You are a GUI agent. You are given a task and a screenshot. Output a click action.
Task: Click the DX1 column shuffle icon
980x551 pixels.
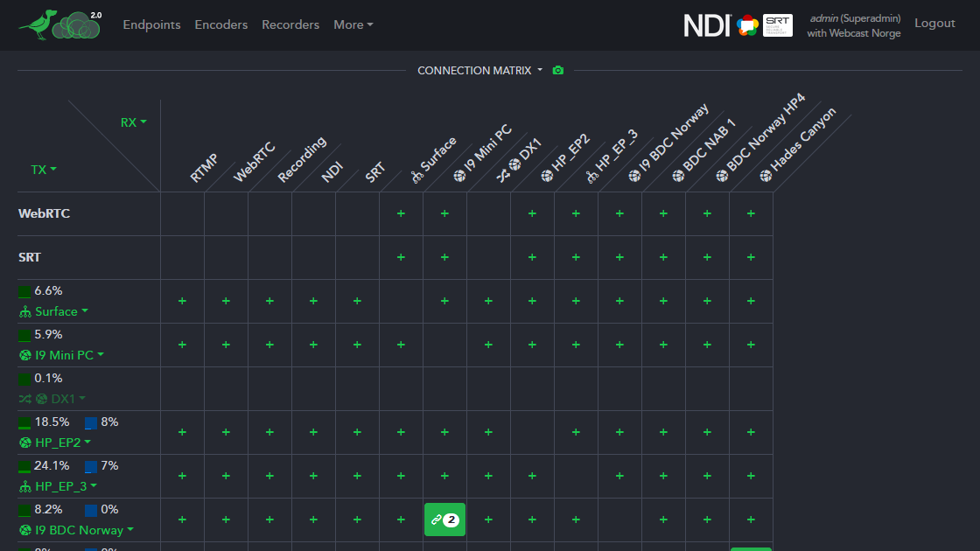pyautogui.click(x=503, y=176)
